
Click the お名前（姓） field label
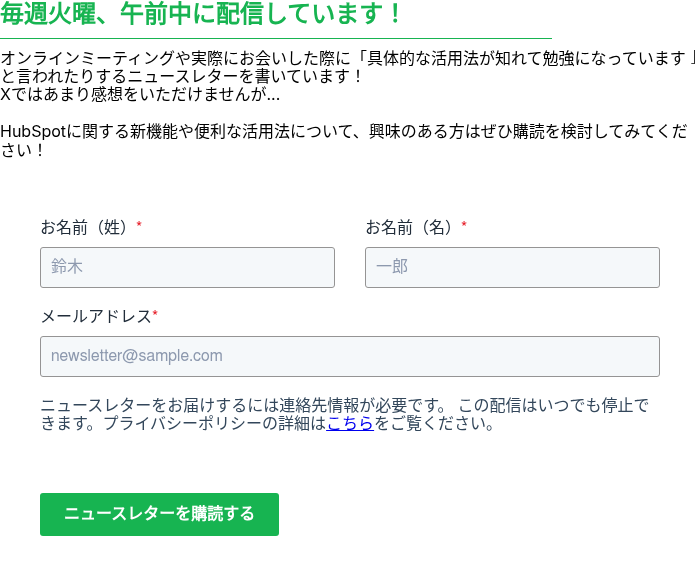coord(85,227)
